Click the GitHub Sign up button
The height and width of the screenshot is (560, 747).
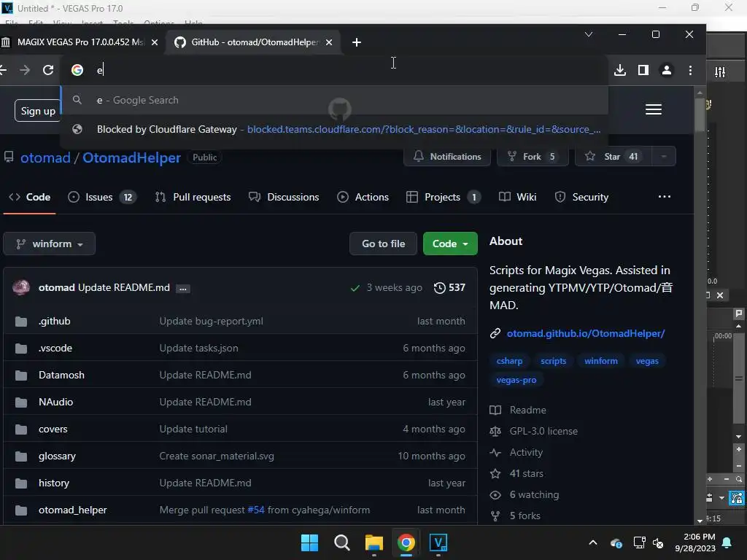[38, 111]
